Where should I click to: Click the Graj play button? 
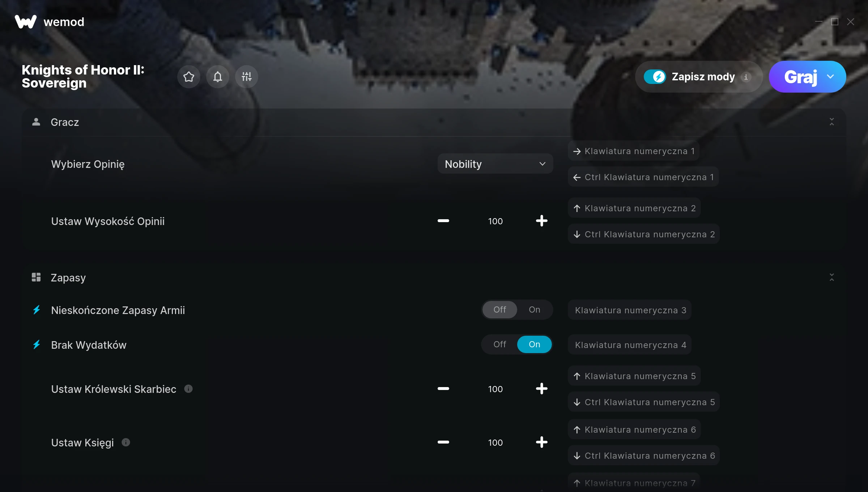[800, 77]
